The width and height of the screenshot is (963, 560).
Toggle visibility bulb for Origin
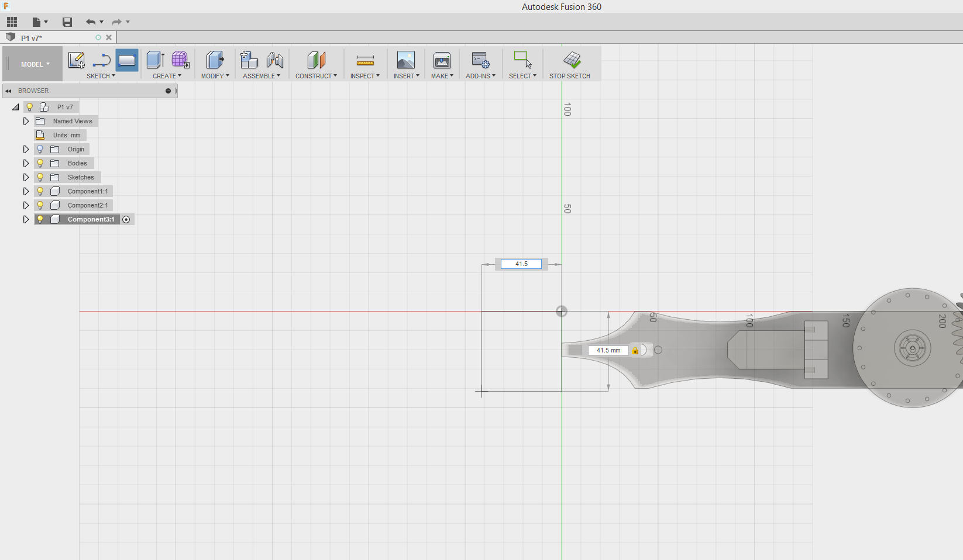click(x=40, y=149)
